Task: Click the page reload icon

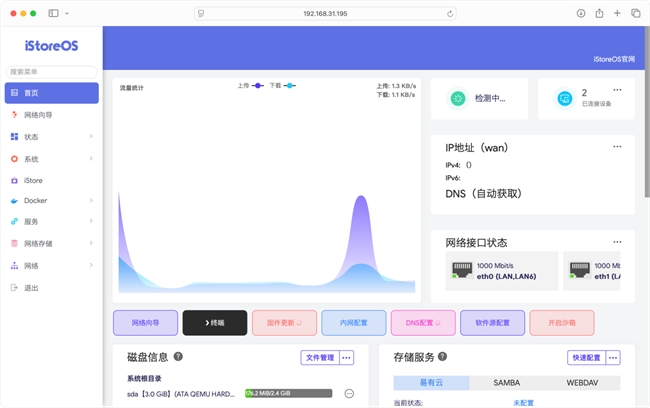Action: click(450, 14)
